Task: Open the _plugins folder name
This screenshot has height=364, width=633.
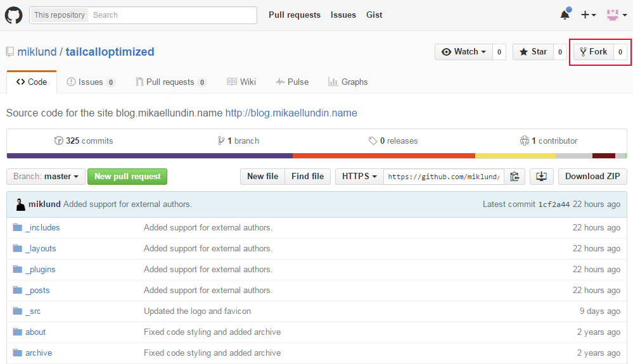Action: (x=40, y=270)
